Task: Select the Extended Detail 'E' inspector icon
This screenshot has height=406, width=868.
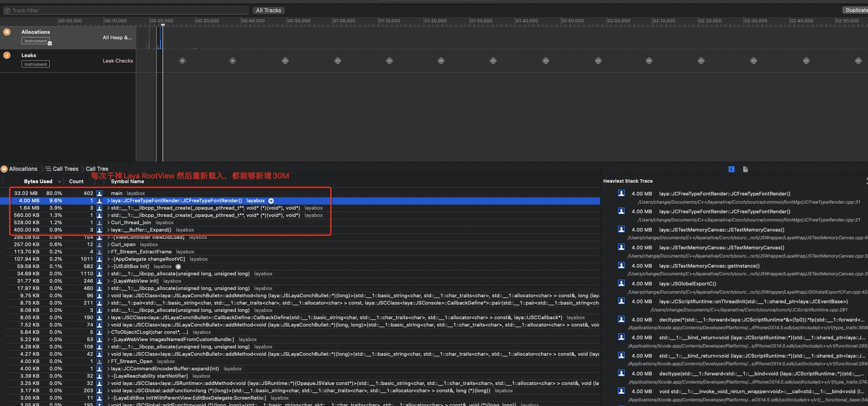Action: [x=731, y=169]
